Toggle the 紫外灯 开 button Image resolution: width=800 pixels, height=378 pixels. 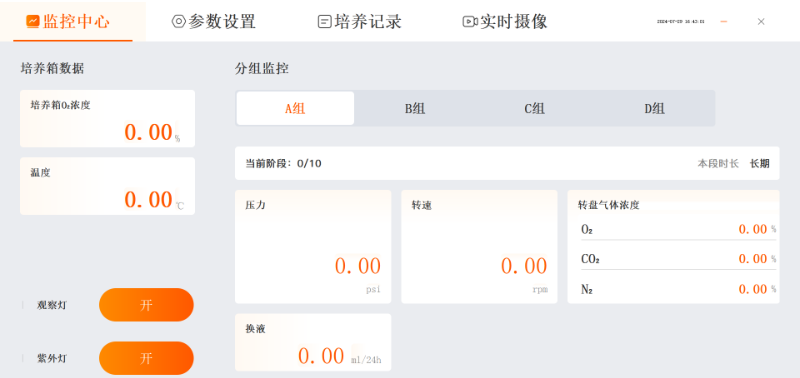pos(146,358)
